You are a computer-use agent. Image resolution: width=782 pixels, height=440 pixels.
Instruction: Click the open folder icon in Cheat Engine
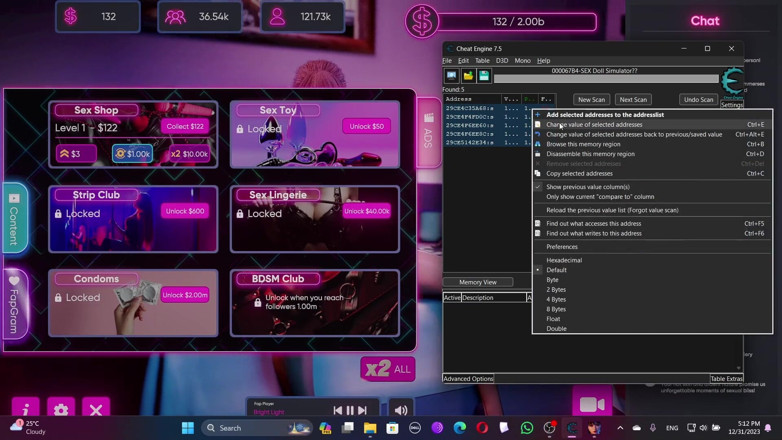468,76
